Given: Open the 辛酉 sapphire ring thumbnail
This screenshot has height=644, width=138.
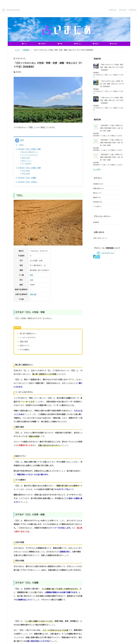Looking at the screenshot, I should pos(96,99).
